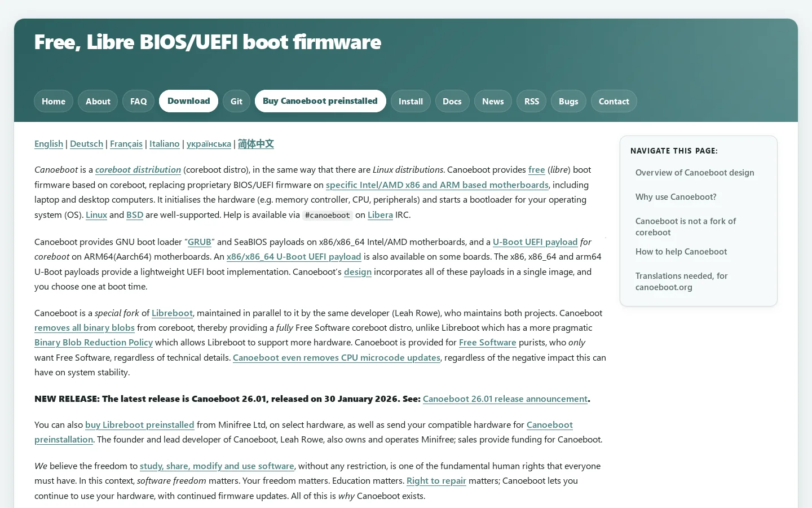The width and height of the screenshot is (812, 508).
Task: Open the Docs nav item
Action: (x=452, y=101)
